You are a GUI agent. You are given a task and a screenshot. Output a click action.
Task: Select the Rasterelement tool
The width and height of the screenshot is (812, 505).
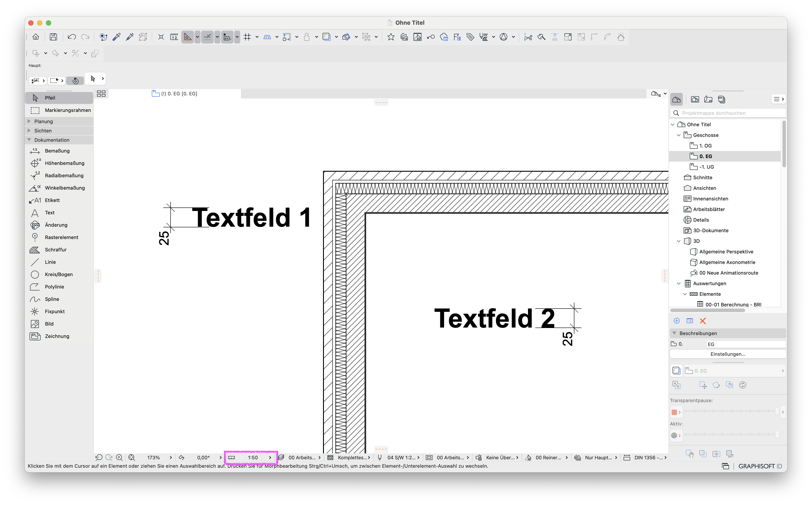pyautogui.click(x=59, y=237)
